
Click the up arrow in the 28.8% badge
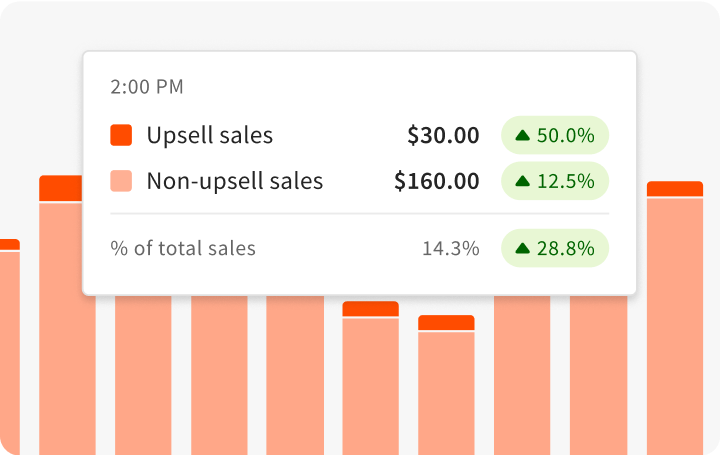[522, 248]
